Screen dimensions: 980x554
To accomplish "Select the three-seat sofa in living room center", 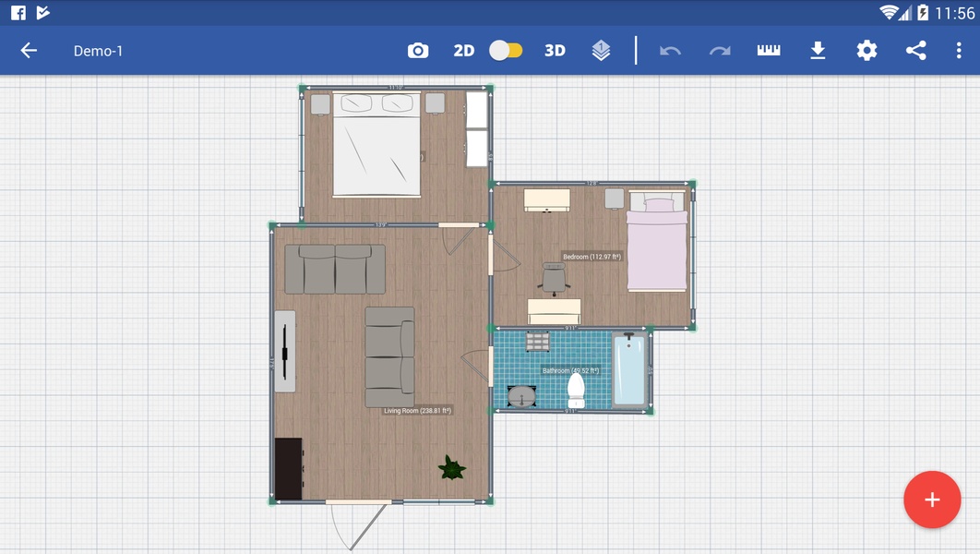I will pos(389,357).
